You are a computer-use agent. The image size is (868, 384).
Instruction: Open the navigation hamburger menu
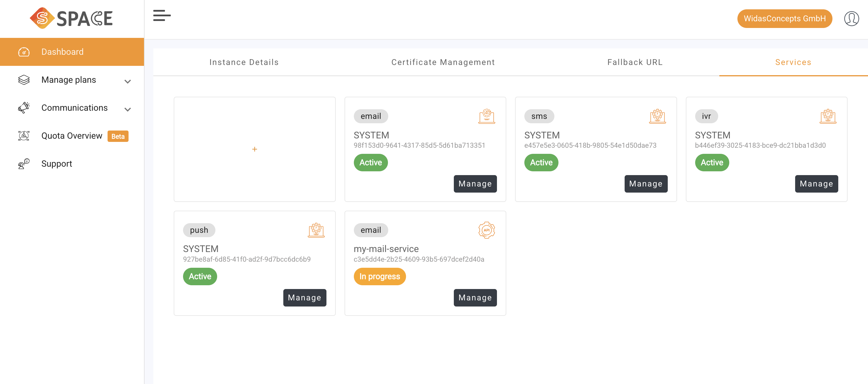point(162,16)
